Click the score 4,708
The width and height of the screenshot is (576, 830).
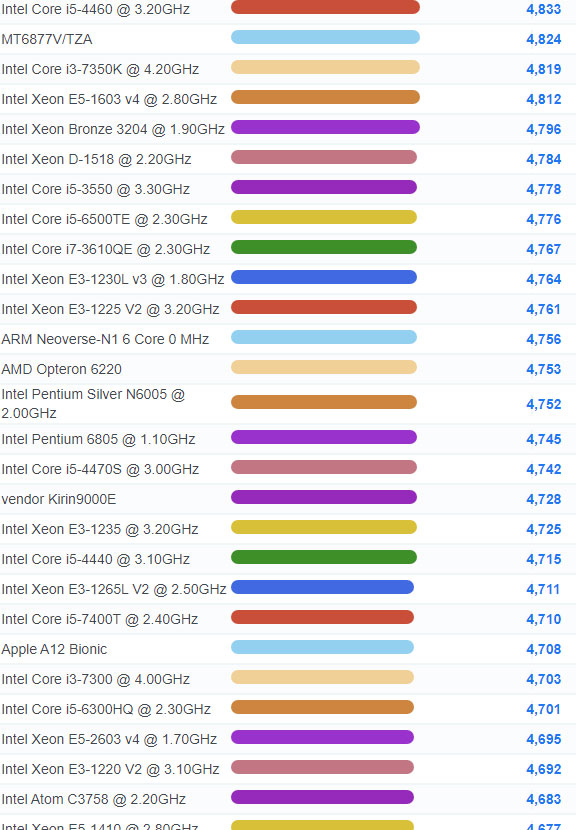544,649
